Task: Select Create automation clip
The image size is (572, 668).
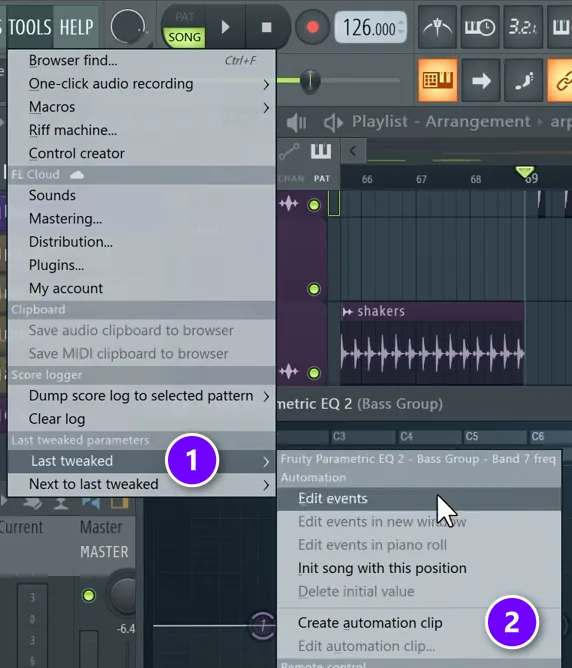Action: (x=419, y=623)
